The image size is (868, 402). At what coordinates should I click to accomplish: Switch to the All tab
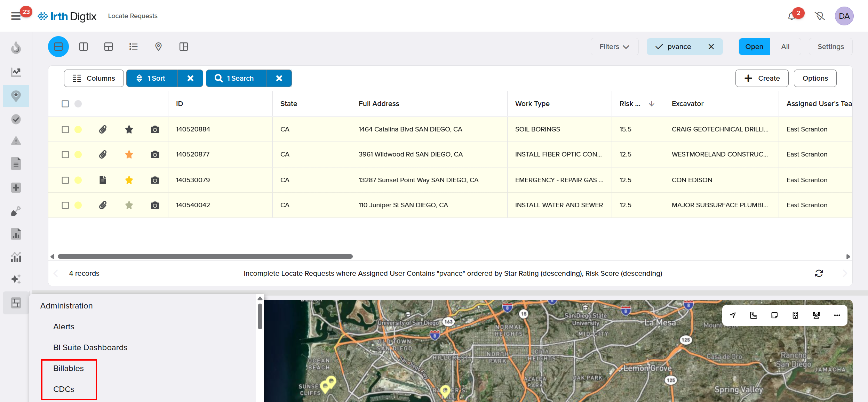click(x=785, y=47)
